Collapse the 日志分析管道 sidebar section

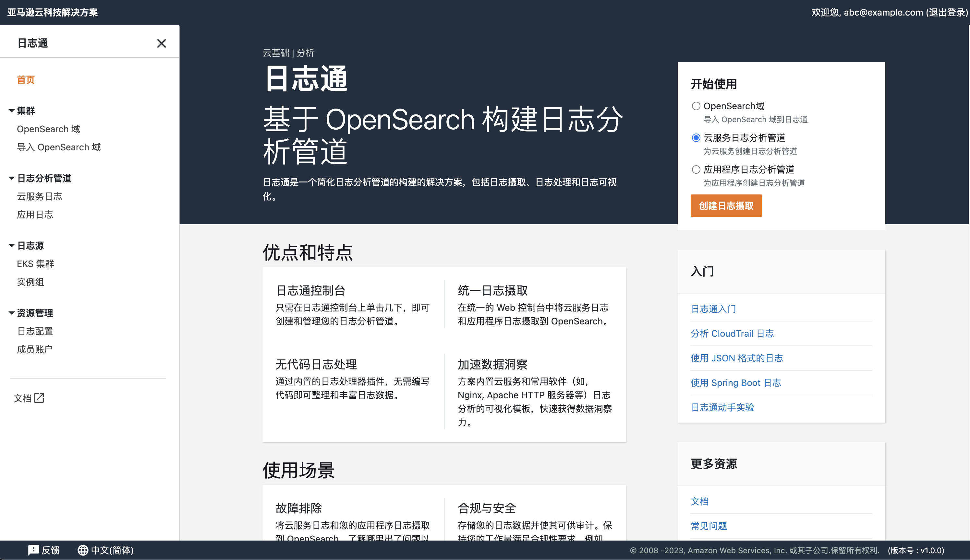click(12, 178)
